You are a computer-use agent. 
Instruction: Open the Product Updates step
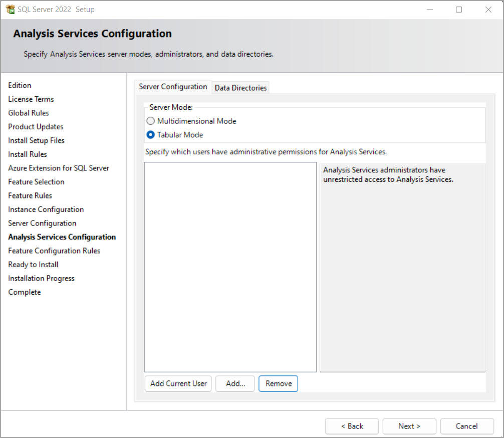36,126
